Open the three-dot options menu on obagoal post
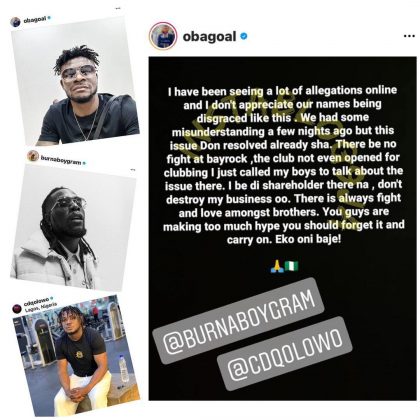 [409, 36]
